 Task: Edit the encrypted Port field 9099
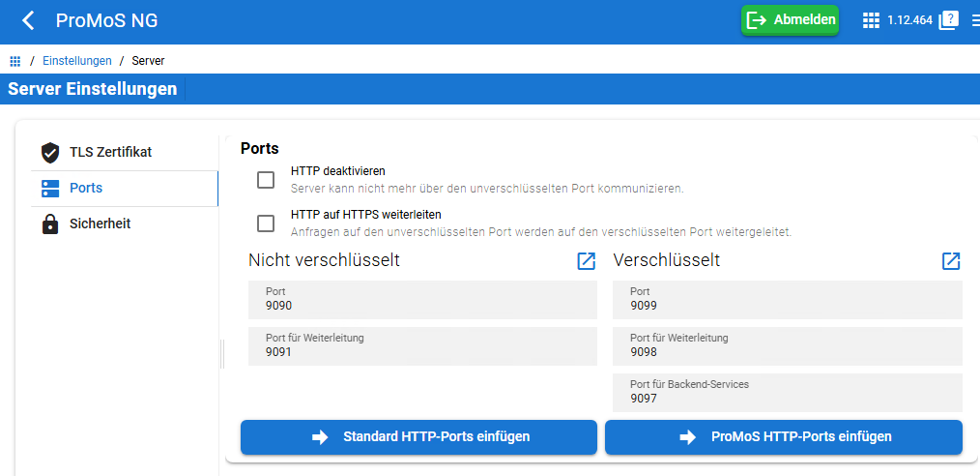tap(788, 300)
